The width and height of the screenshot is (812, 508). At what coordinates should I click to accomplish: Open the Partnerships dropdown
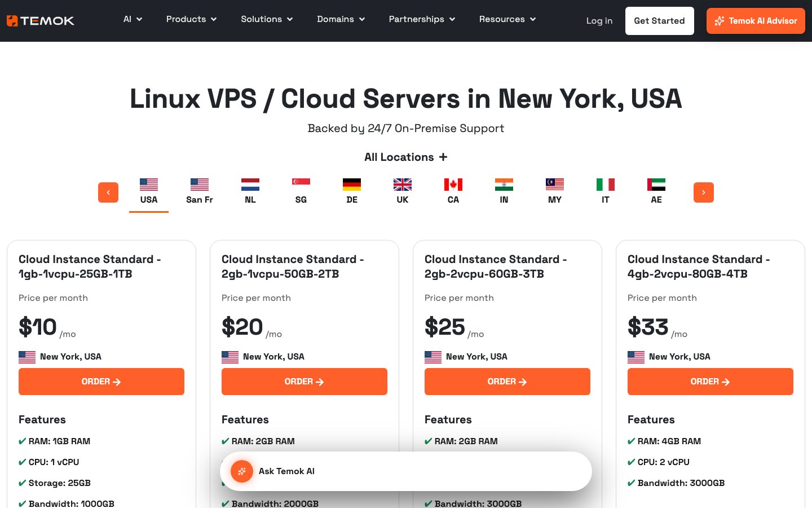[422, 19]
